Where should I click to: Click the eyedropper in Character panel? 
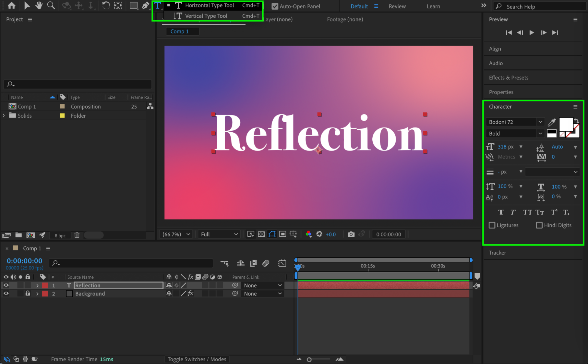click(552, 122)
